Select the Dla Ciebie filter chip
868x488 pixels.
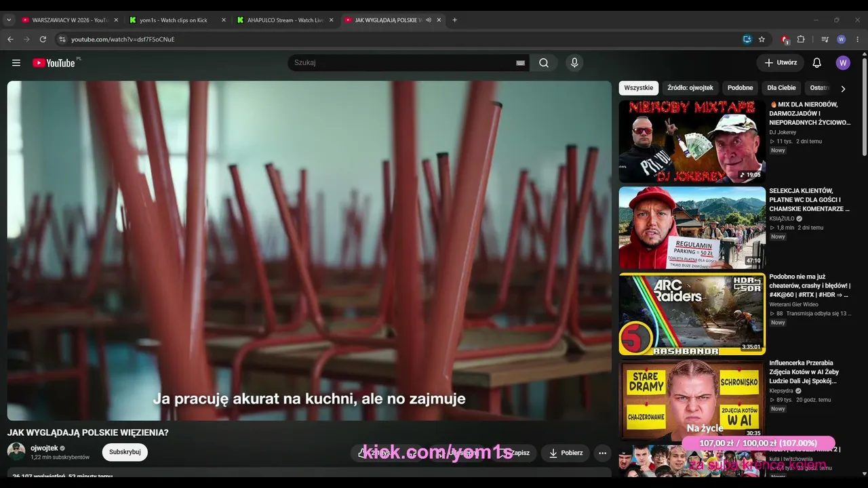point(781,88)
